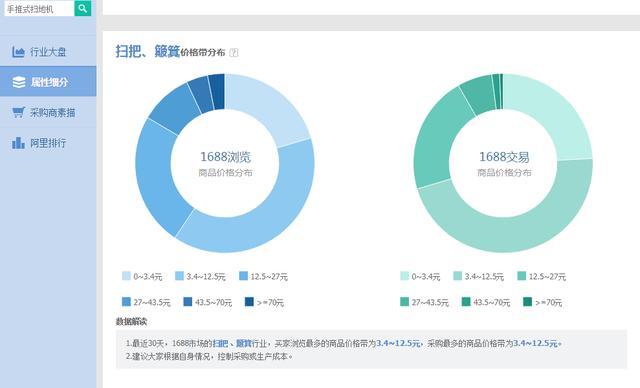640x388 pixels.
Task: Toggle blue legend swatch 12.5~27元
Action: coord(243,276)
